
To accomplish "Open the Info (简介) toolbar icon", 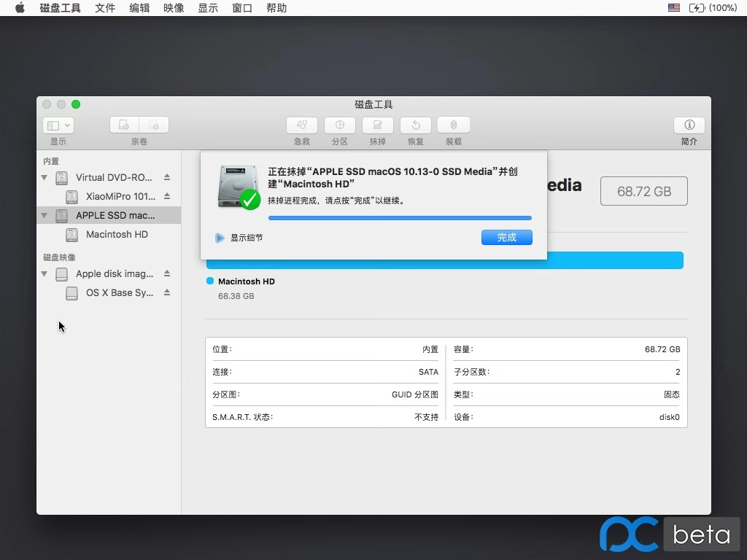I will point(689,125).
